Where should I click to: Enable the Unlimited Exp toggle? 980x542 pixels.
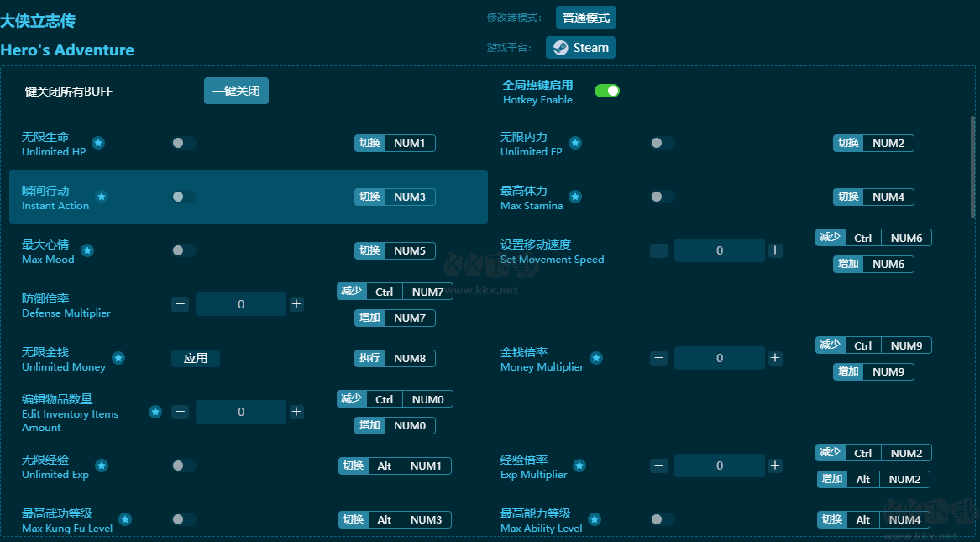(184, 466)
